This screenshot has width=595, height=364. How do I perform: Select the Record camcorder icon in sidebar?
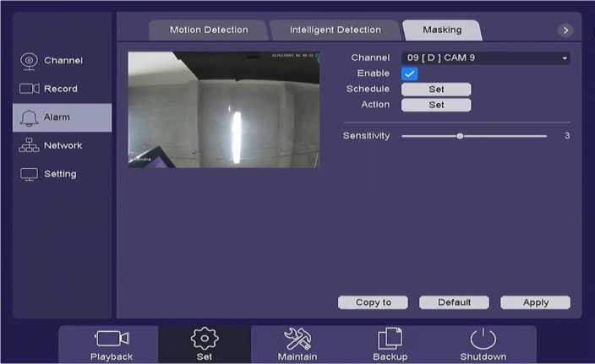(29, 89)
